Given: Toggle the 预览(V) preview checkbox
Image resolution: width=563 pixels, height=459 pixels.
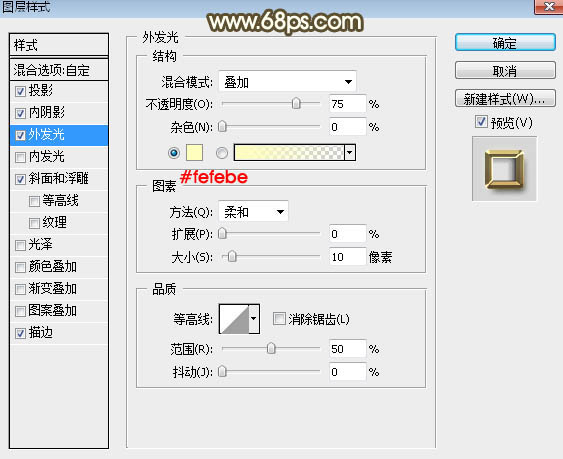Looking at the screenshot, I should (481, 122).
